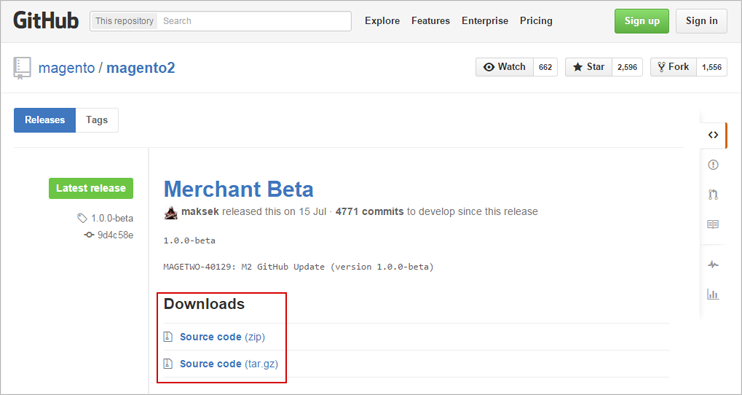Open the 4771 commits link
The height and width of the screenshot is (395, 742).
coord(370,211)
